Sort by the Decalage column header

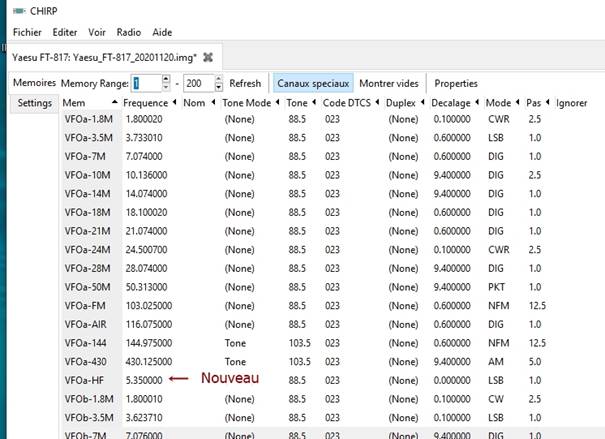[455, 103]
